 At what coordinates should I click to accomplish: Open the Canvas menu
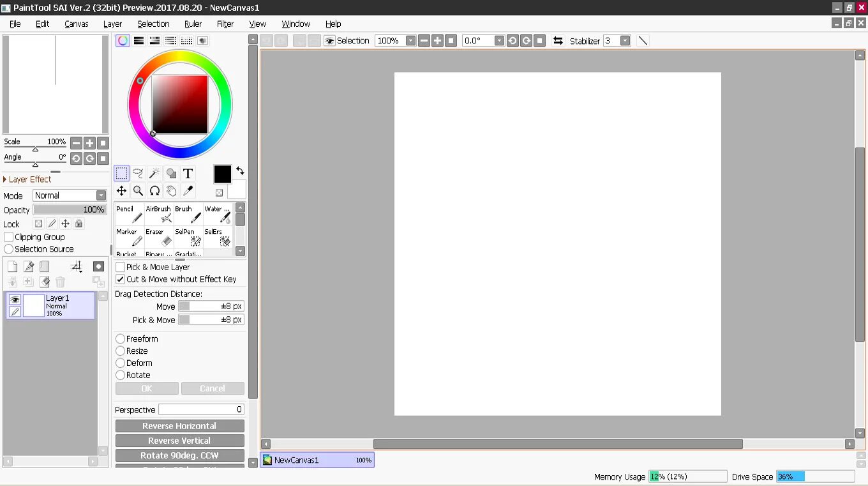[x=77, y=24]
